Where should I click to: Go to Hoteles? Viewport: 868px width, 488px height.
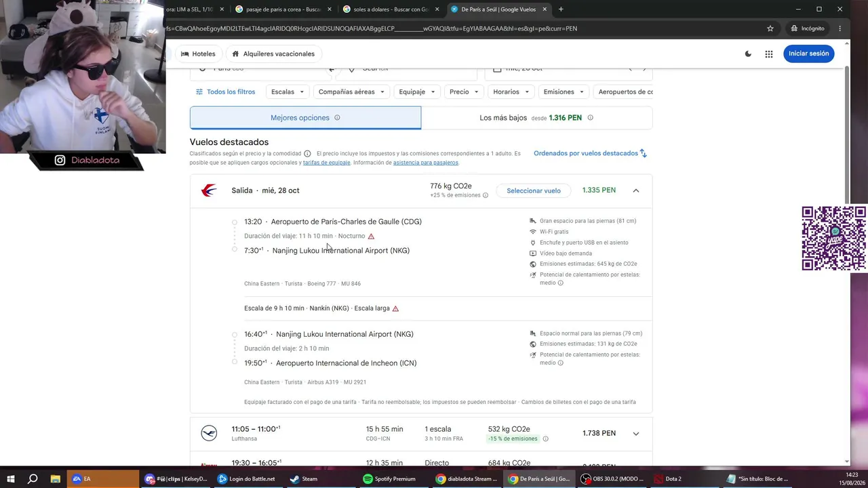[198, 54]
